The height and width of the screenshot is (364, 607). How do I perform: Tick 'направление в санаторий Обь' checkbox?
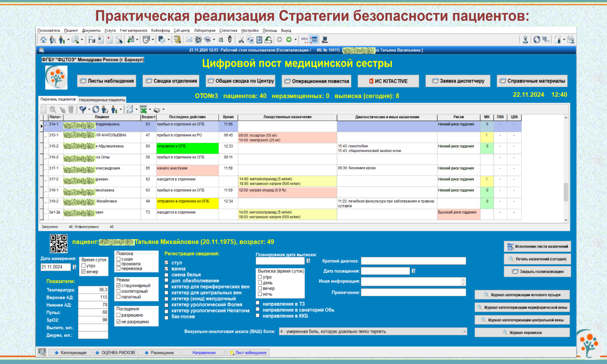(258, 310)
